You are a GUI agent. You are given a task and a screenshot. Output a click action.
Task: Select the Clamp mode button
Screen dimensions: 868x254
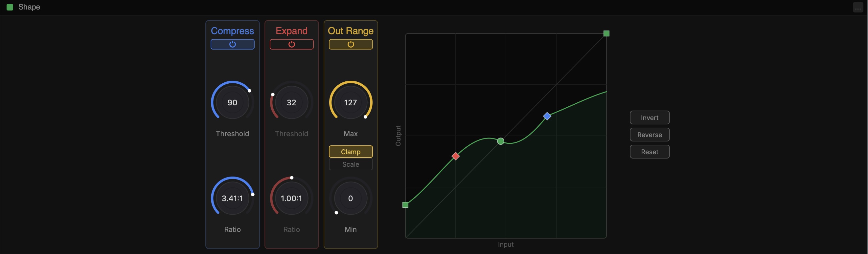pos(351,152)
